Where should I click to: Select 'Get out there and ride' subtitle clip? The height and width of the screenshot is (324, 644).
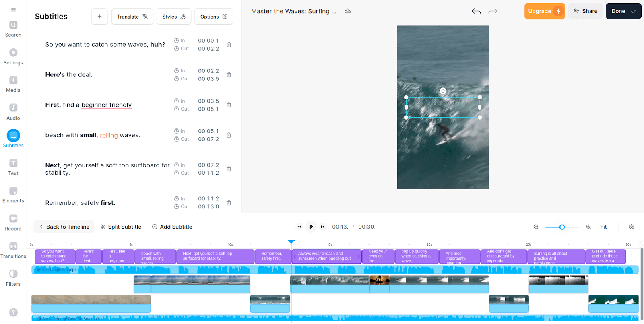(x=606, y=256)
